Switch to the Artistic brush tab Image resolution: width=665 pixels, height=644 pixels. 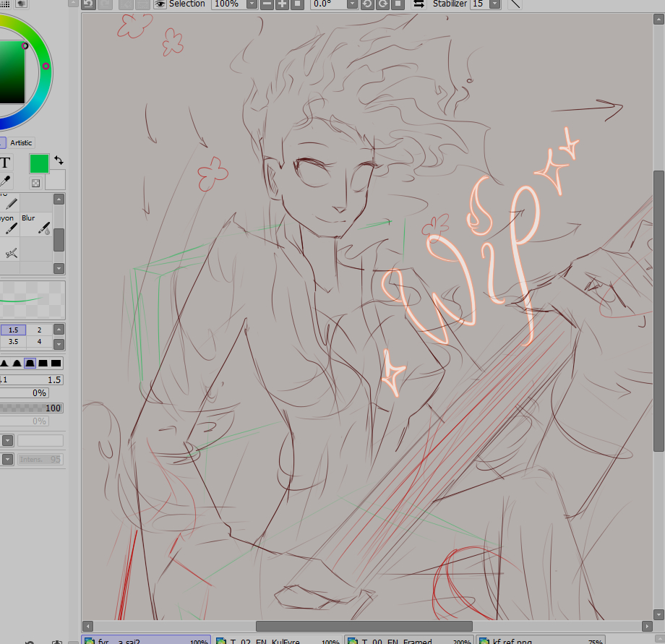pyautogui.click(x=21, y=143)
